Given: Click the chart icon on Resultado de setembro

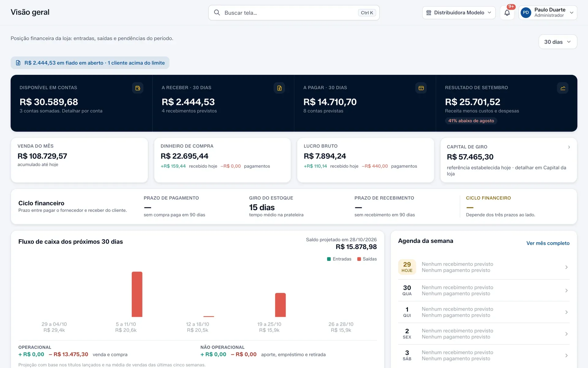Looking at the screenshot, I should point(563,88).
